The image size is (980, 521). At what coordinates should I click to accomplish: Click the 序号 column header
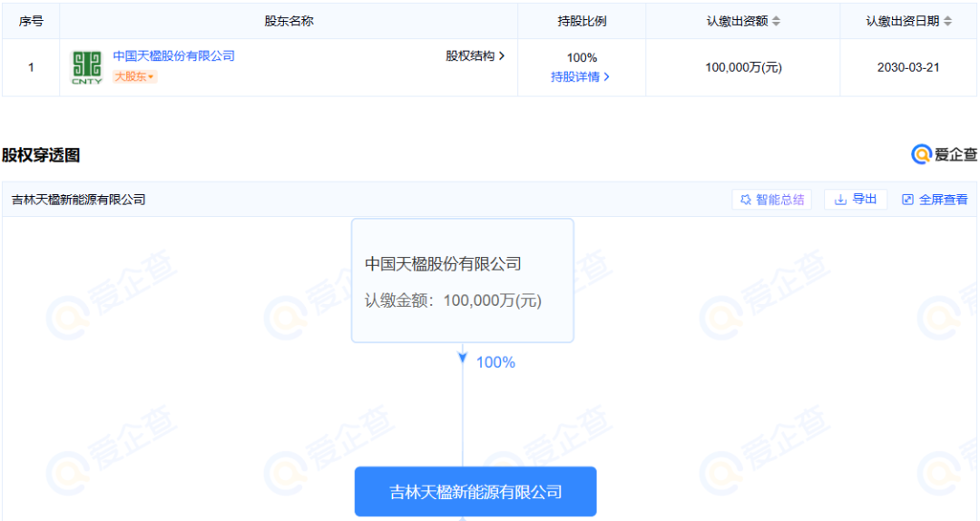[31, 21]
